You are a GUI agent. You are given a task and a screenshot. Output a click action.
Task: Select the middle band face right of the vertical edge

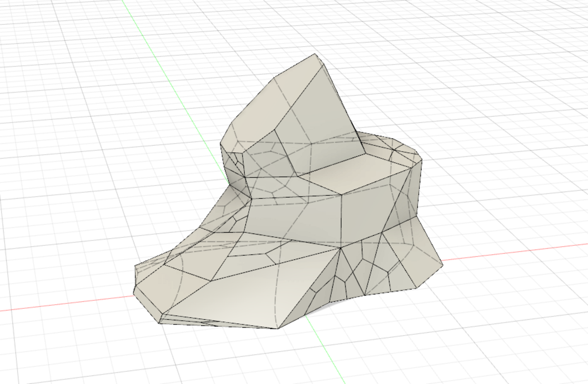366,213
